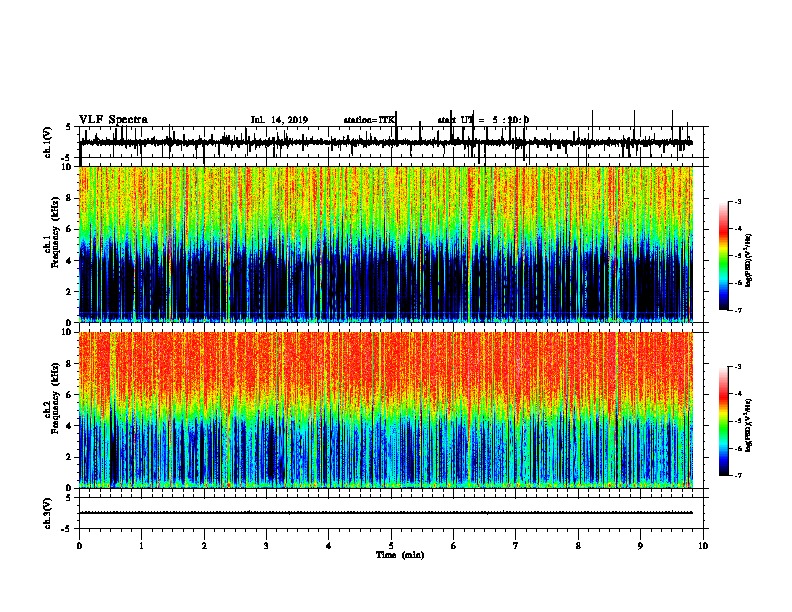The image size is (792, 612).
Task: Pick the ch.2 spectrogram color bar
Action: click(724, 421)
